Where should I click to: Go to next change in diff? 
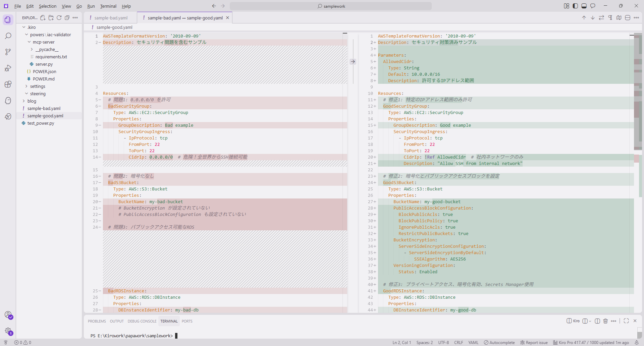593,18
